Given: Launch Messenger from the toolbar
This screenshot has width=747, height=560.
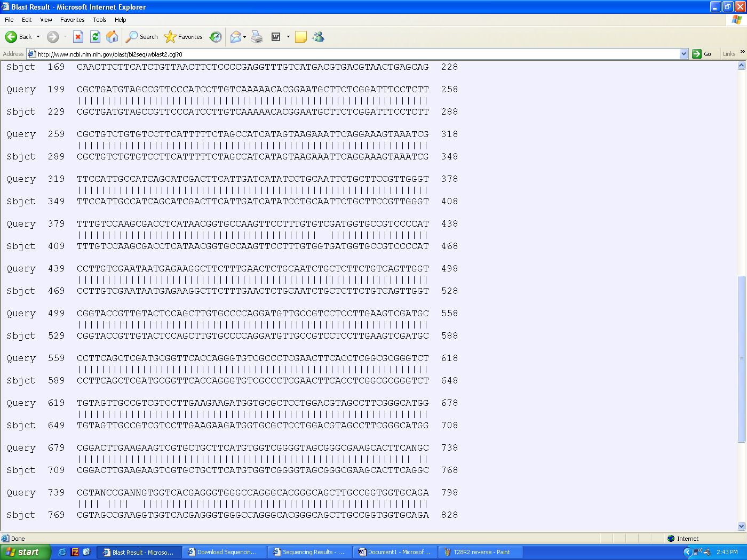Looking at the screenshot, I should pyautogui.click(x=319, y=37).
